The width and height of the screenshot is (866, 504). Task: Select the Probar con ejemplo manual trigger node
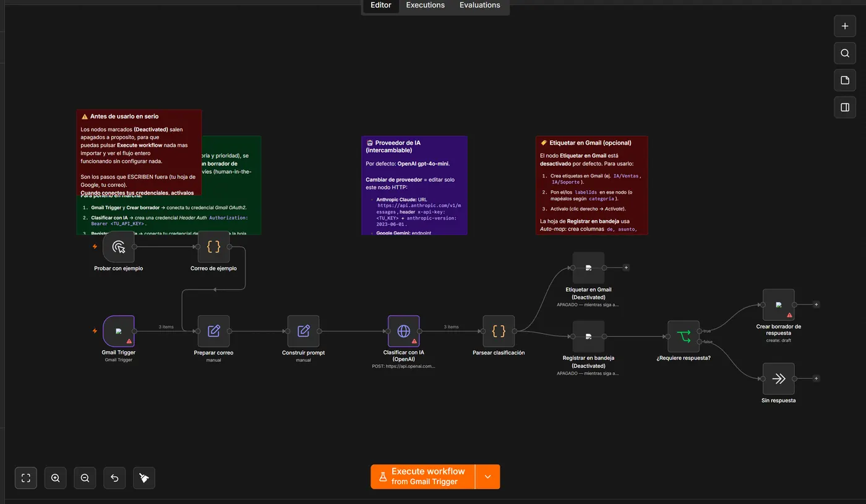click(119, 247)
